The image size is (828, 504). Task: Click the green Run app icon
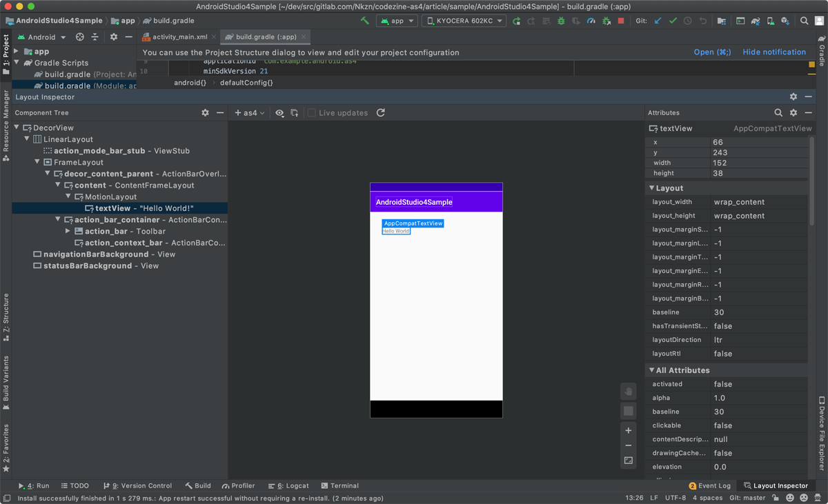point(516,21)
